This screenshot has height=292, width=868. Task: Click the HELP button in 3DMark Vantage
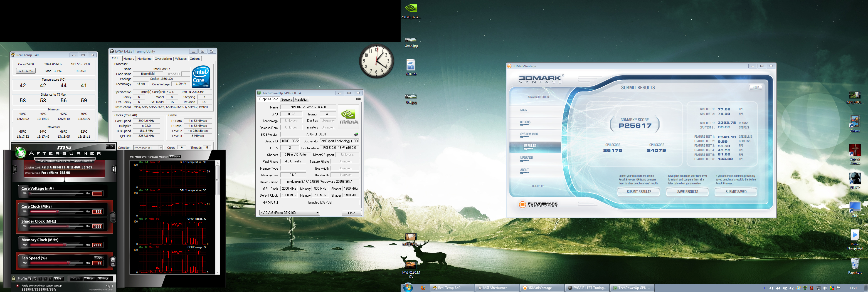pyautogui.click(x=756, y=88)
